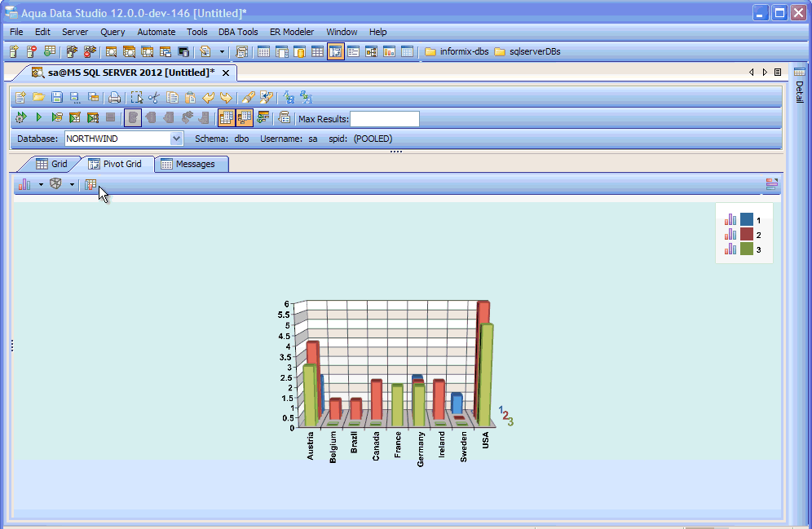
Task: Click the green series 3 color swatch
Action: pos(746,249)
